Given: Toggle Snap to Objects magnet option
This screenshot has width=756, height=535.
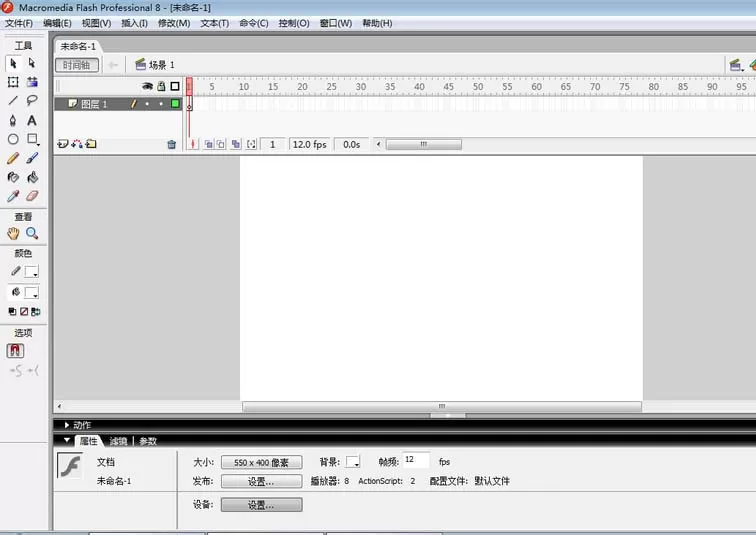Looking at the screenshot, I should [x=15, y=350].
